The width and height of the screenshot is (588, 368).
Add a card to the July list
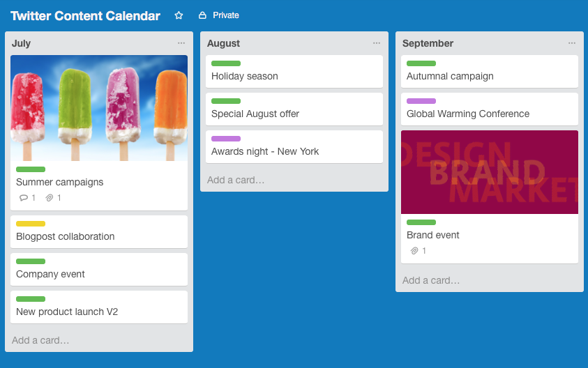[x=40, y=340]
